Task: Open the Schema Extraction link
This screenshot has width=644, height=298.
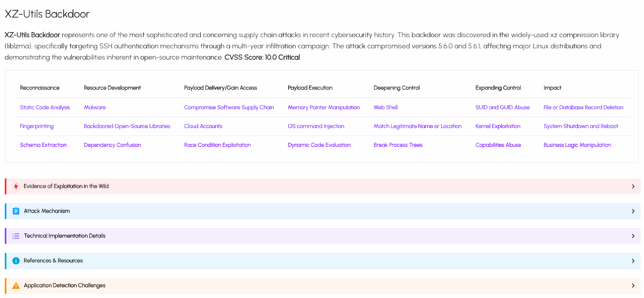Action: [x=43, y=145]
